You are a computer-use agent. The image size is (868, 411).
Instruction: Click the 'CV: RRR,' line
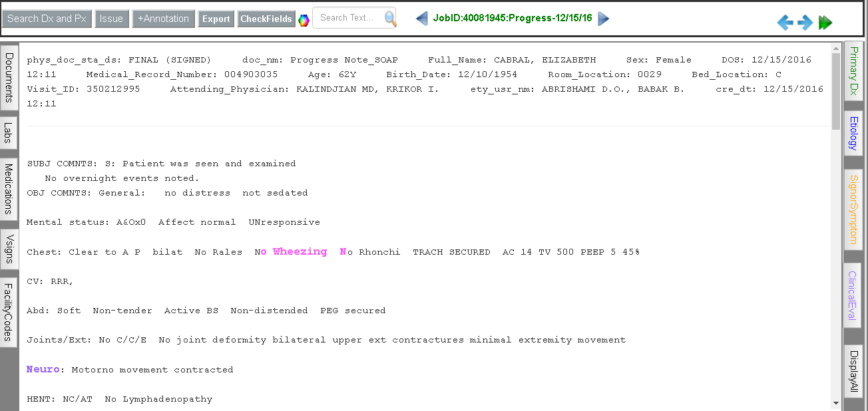(50, 281)
